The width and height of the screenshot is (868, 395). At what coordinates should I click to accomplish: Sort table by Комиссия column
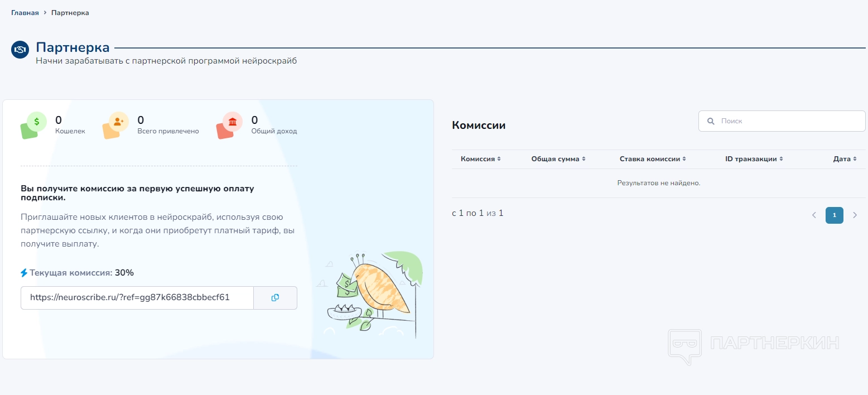(480, 159)
